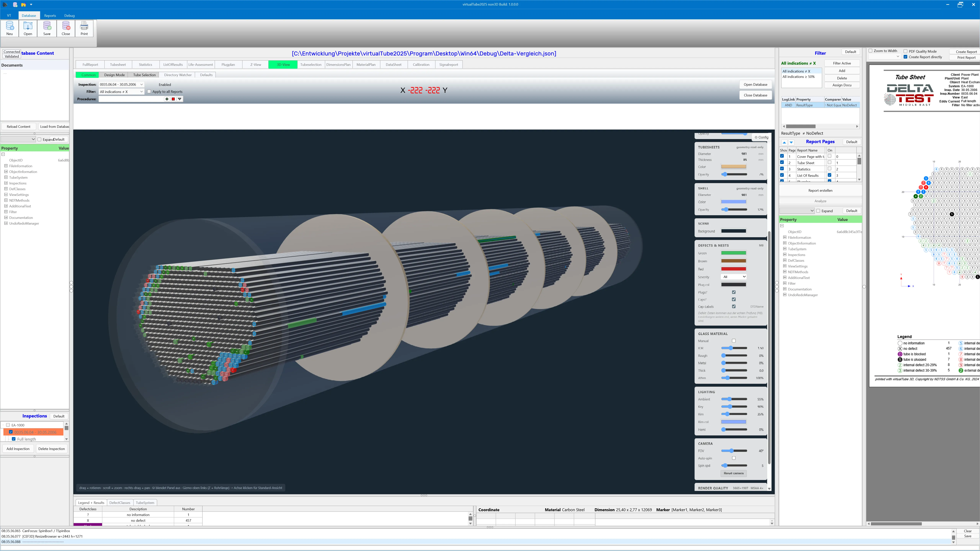980x551 pixels.
Task: Toggle On checkbox for List Of Results row
Action: tap(830, 175)
